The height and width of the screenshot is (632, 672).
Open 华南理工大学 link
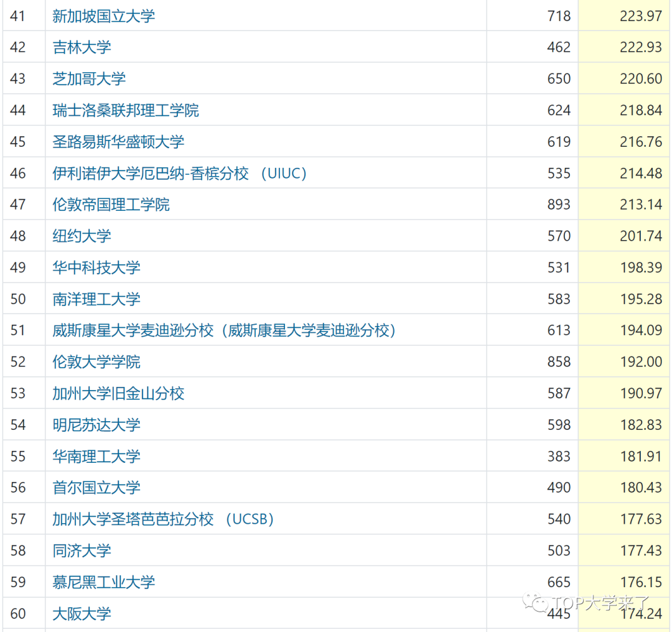click(x=96, y=457)
